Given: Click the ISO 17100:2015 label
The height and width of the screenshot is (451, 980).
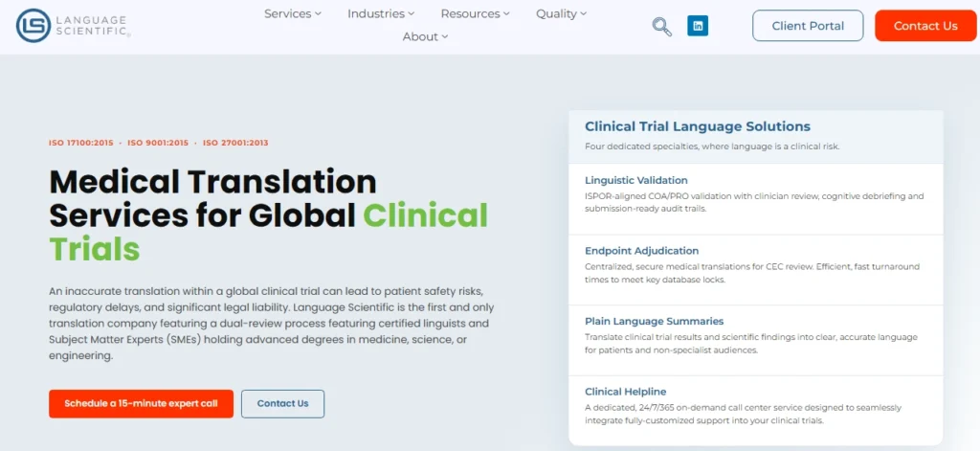Looking at the screenshot, I should [x=81, y=144].
